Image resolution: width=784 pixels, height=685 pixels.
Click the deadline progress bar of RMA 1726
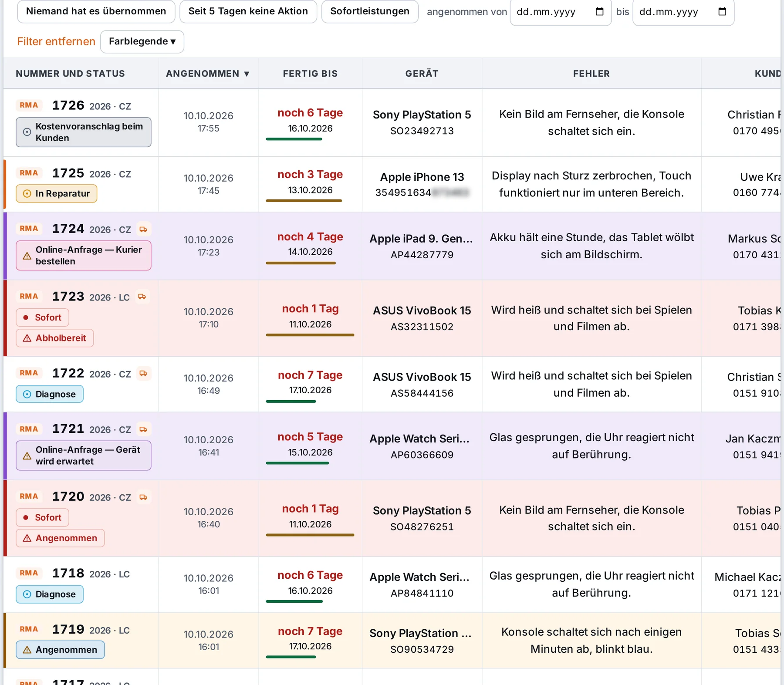(x=294, y=139)
